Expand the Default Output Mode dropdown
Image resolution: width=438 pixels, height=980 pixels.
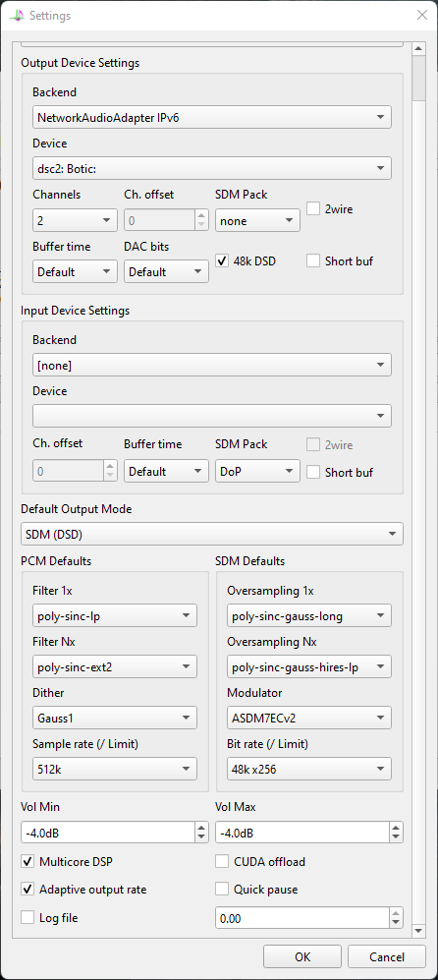coord(212,534)
